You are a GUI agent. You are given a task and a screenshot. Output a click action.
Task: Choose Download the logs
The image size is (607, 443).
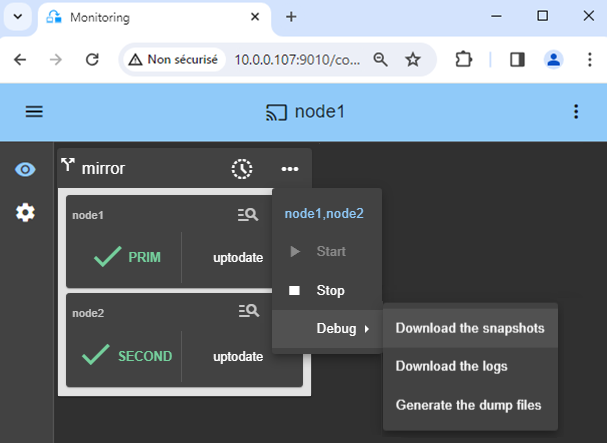click(451, 366)
